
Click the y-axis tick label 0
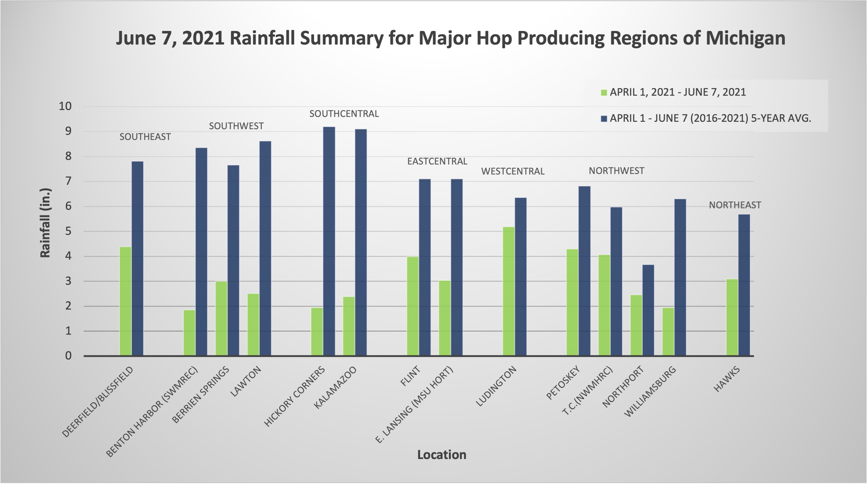68,356
